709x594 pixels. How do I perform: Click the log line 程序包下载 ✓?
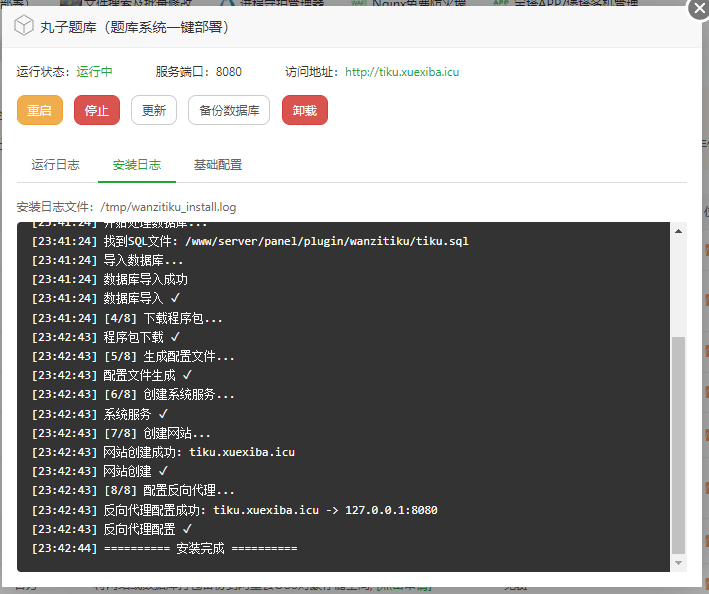pyautogui.click(x=106, y=337)
